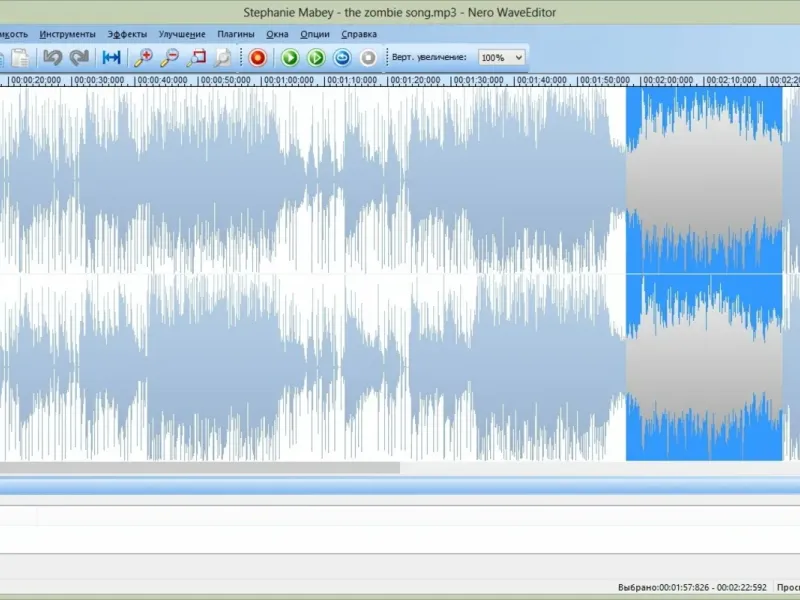The height and width of the screenshot is (600, 800).
Task: Toggle the blue loop playback button
Action: (x=342, y=58)
